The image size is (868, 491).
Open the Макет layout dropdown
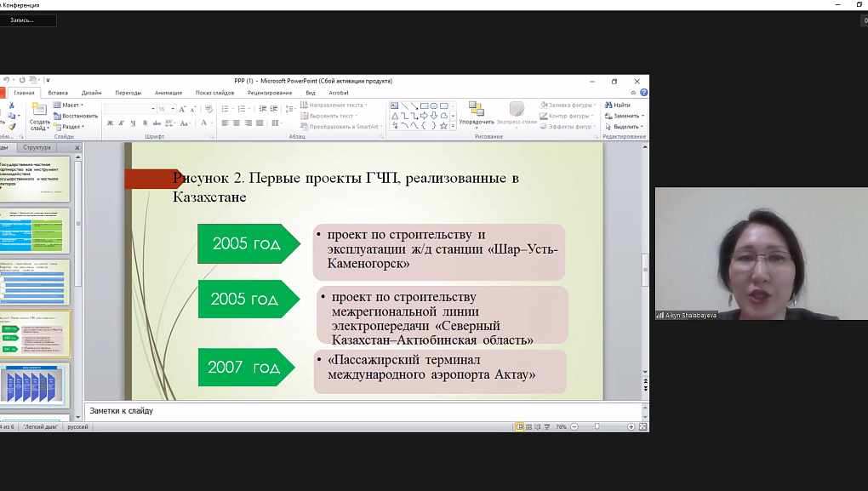69,105
